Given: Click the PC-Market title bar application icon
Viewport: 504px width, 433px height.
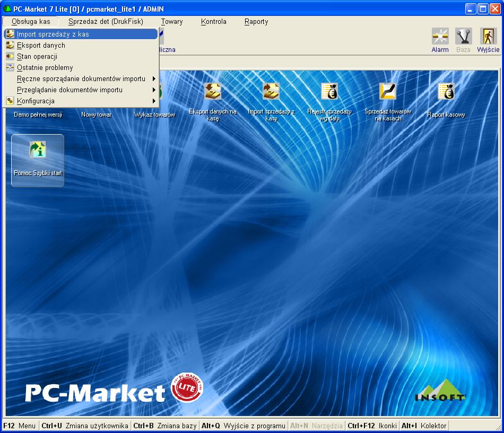Looking at the screenshot, I should pyautogui.click(x=7, y=8).
